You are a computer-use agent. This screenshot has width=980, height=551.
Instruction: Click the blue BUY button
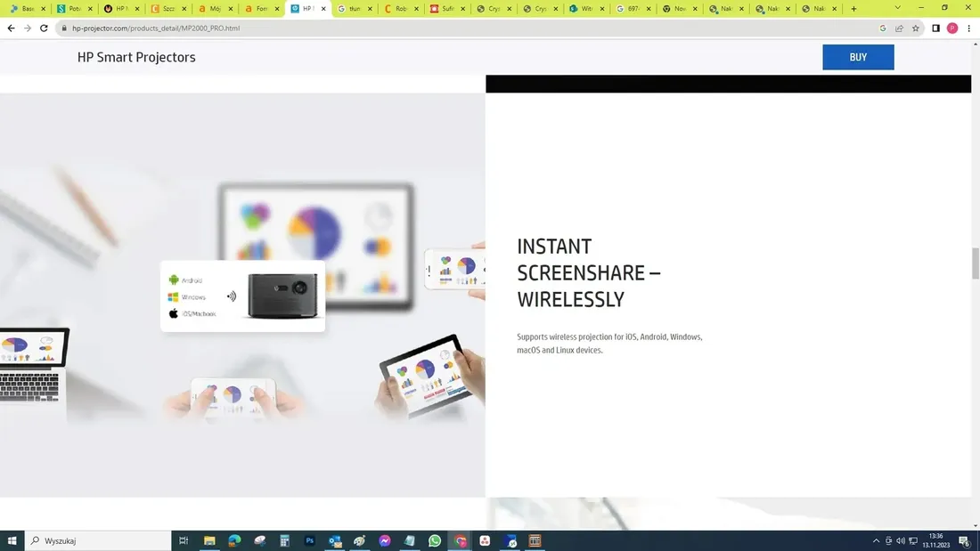click(x=857, y=57)
